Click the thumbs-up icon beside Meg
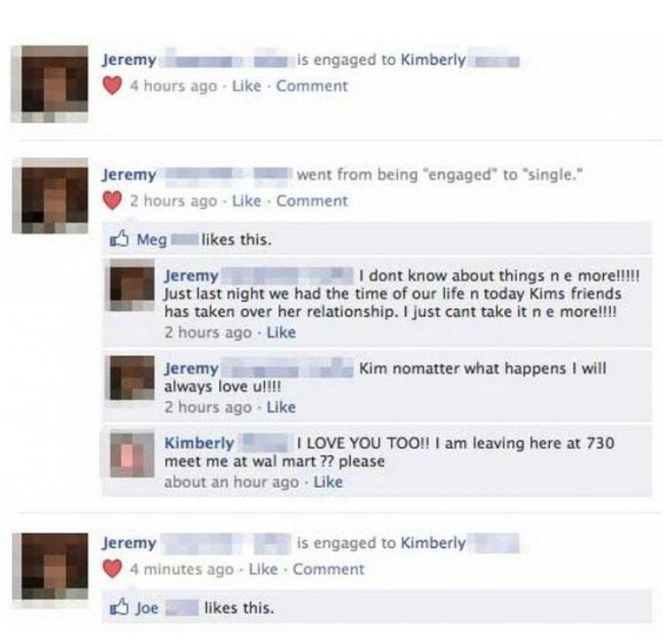 pos(119,239)
